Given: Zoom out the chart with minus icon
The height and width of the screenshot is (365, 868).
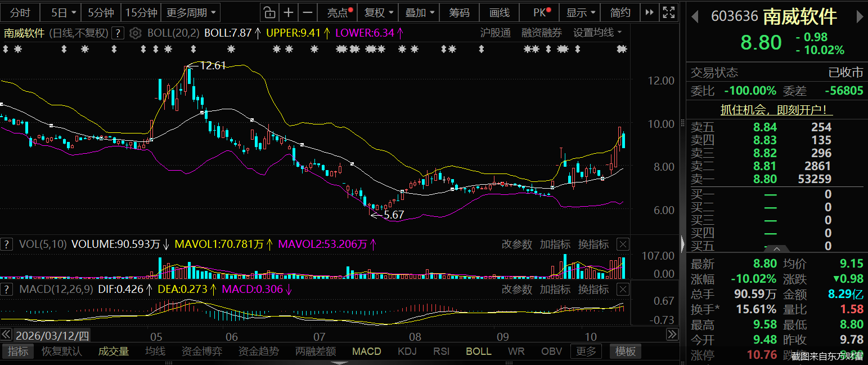Looking at the screenshot, I should pyautogui.click(x=308, y=12).
